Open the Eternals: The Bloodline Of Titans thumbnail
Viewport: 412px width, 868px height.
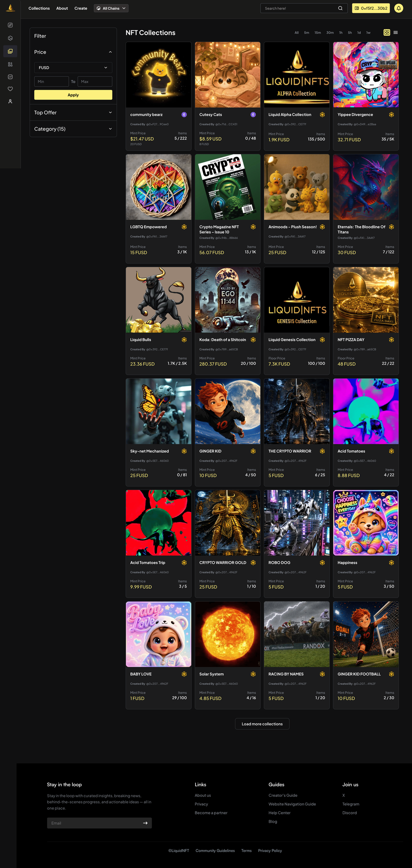coord(366,187)
